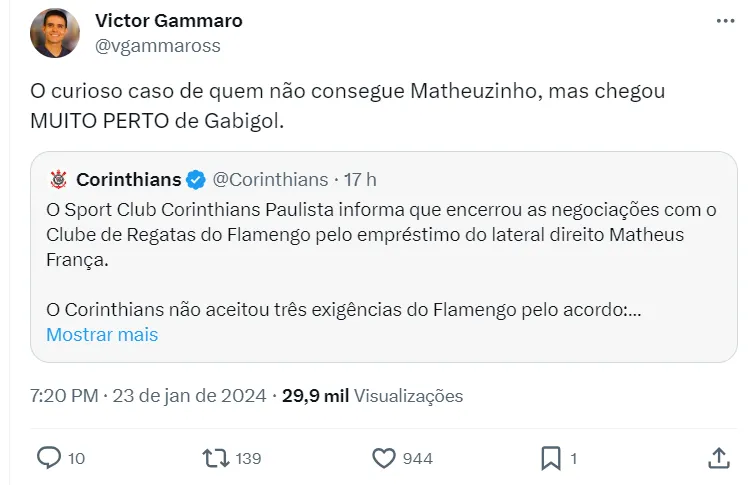Click the reply speech bubble icon
754x485 pixels.
(x=49, y=458)
